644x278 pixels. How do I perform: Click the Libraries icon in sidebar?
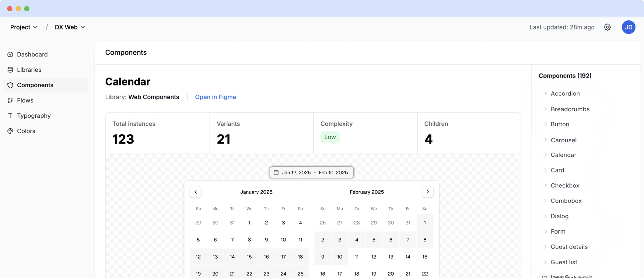(10, 70)
